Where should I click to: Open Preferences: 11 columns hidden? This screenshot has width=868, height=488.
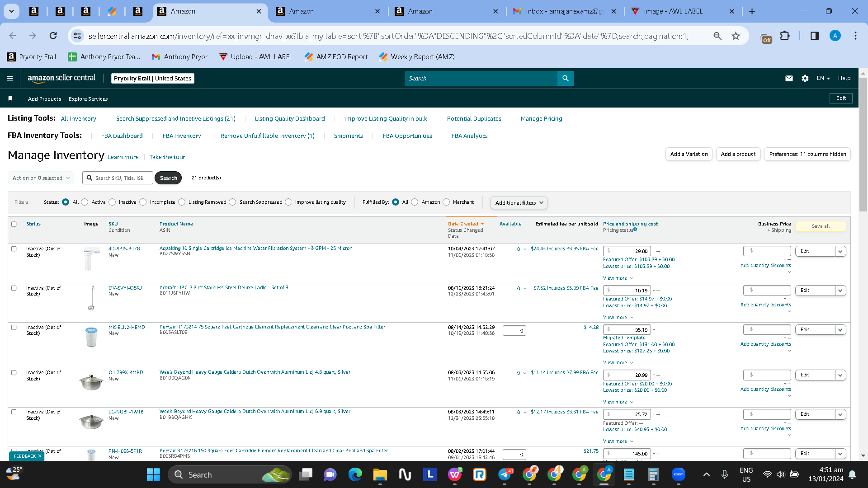tap(807, 154)
